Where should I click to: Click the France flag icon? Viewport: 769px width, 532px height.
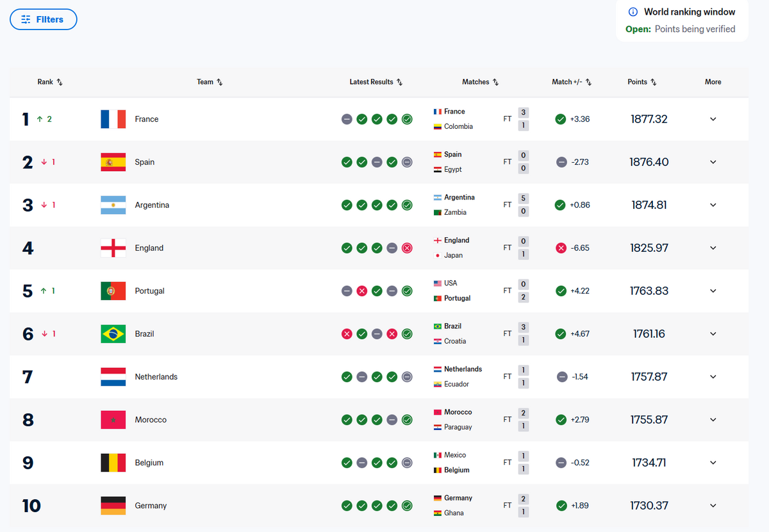[113, 119]
